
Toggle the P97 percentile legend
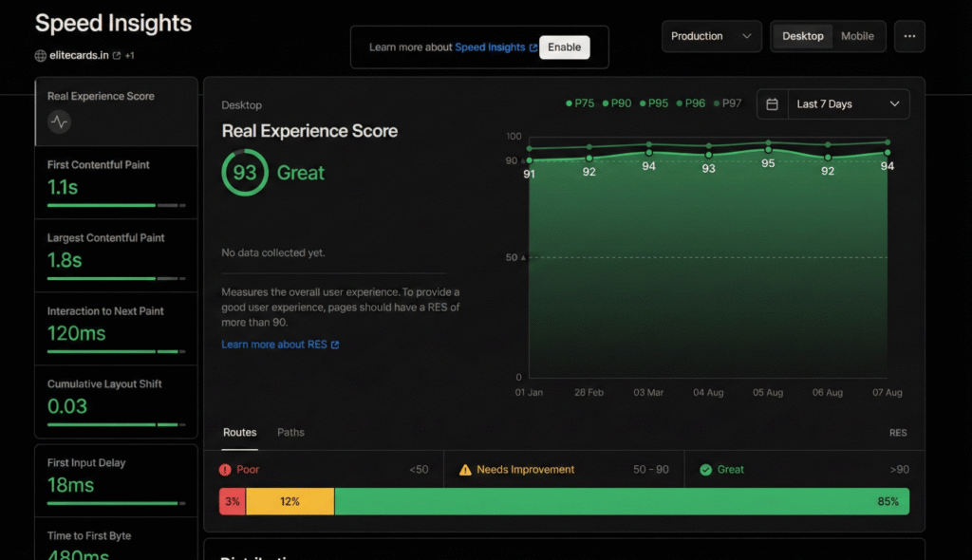click(x=727, y=103)
